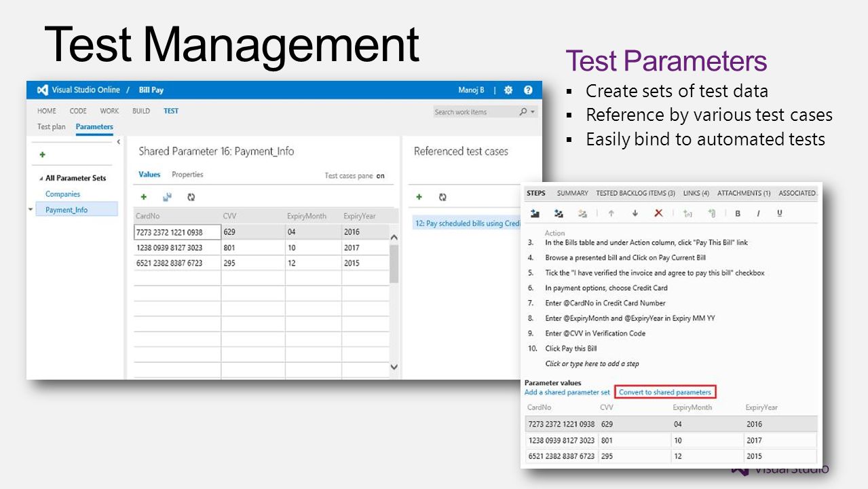Open the STEPS tab
The height and width of the screenshot is (489, 868).
pos(536,193)
